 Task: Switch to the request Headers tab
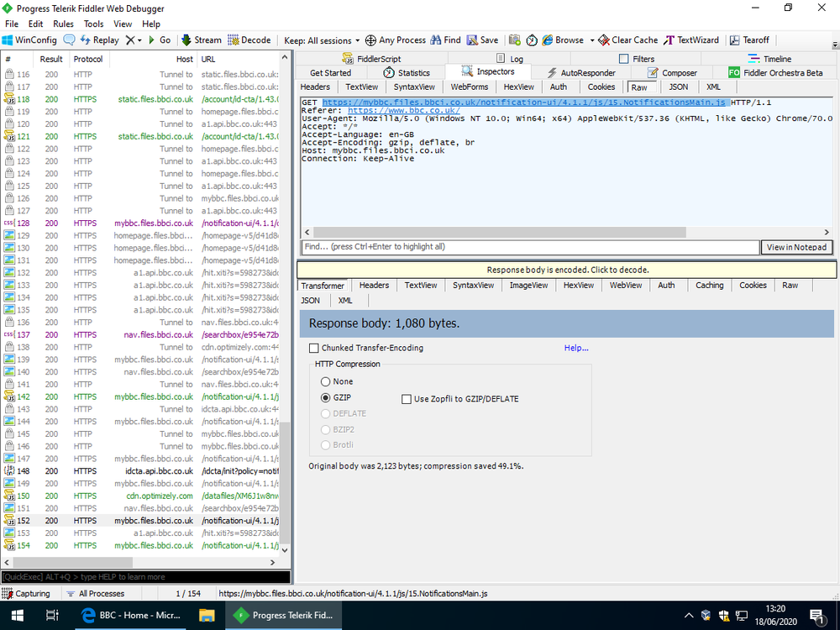(315, 87)
